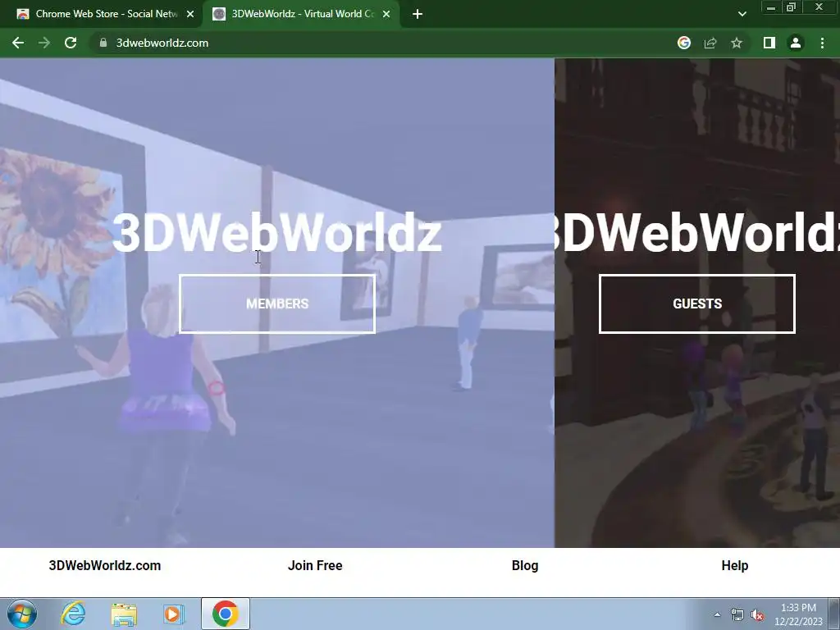Click the GUESTS button
Screen dimensions: 840x630
697,304
